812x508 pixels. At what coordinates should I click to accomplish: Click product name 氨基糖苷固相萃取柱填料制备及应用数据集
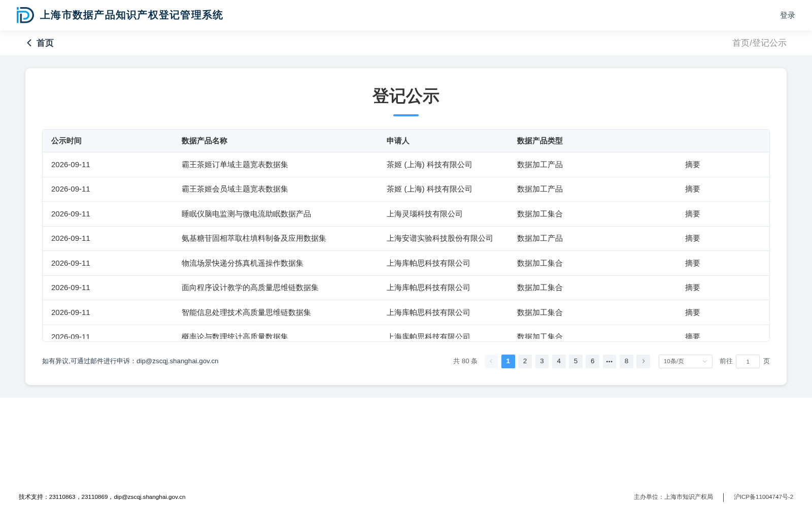tap(254, 238)
